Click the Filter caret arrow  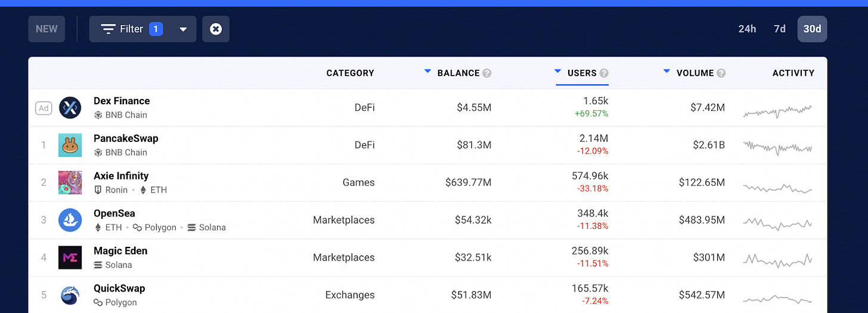point(183,29)
